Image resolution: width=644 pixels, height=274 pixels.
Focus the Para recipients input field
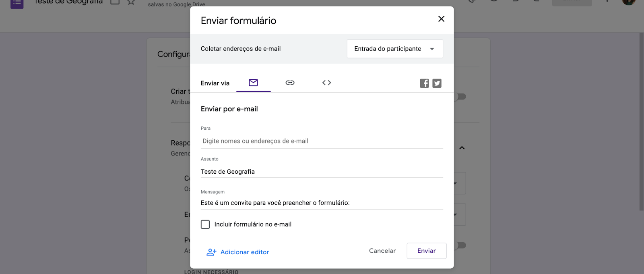pos(322,141)
